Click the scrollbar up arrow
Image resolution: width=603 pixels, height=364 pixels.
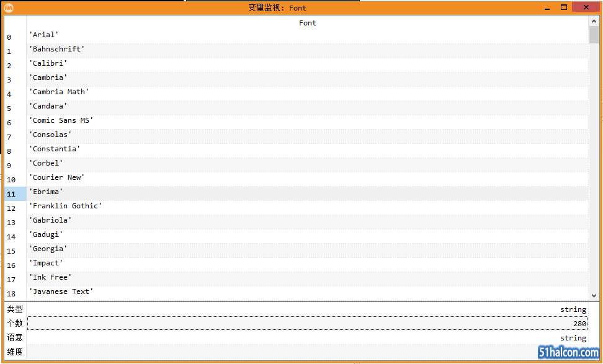pos(594,20)
